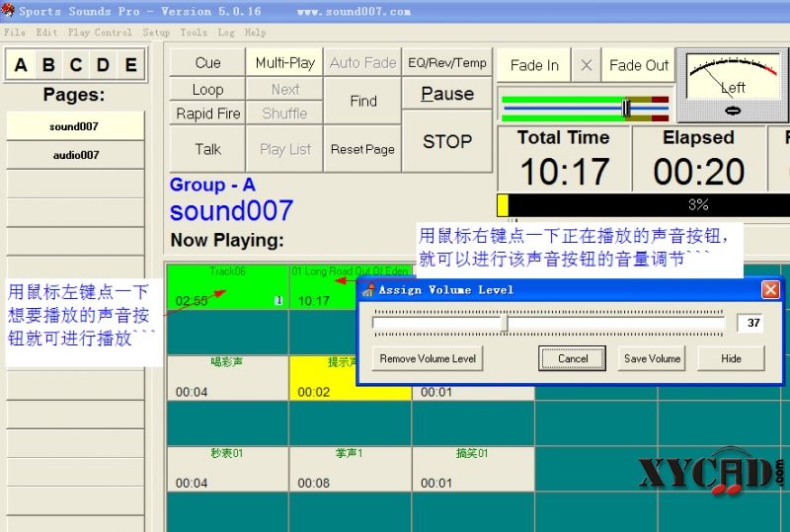Click the Elapsed time display
This screenshot has height=532, width=790.
(x=699, y=159)
